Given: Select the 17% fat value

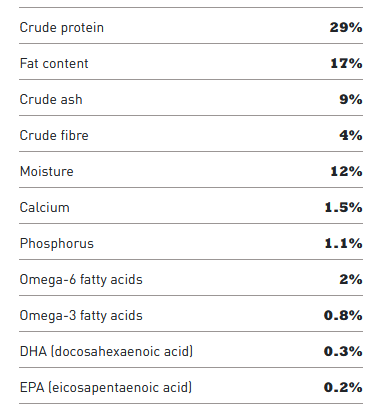Looking at the screenshot, I should tap(346, 63).
